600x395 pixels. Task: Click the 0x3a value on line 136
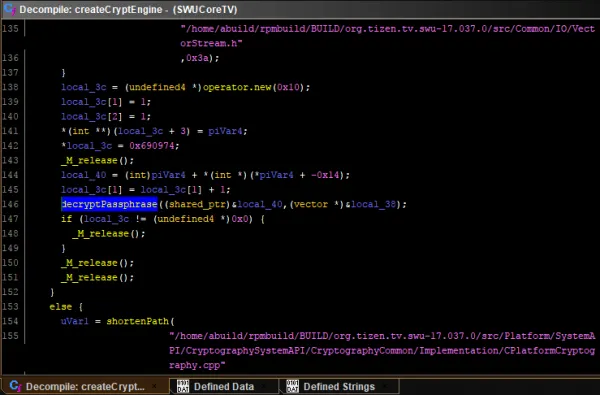pos(197,58)
